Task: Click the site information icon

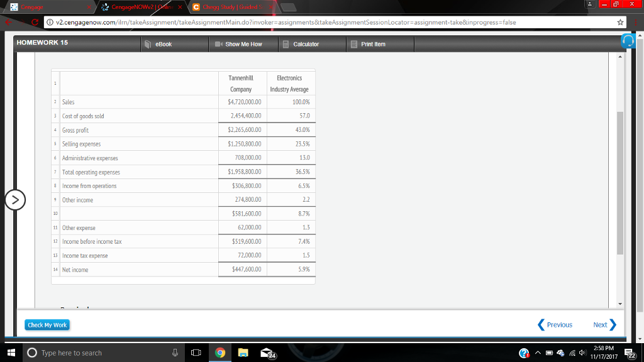Action: [50, 22]
